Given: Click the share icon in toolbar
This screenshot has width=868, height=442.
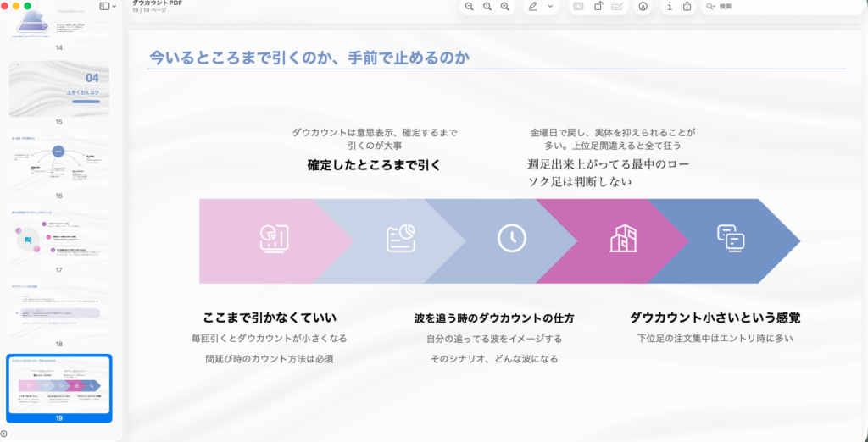Looking at the screenshot, I should [687, 7].
